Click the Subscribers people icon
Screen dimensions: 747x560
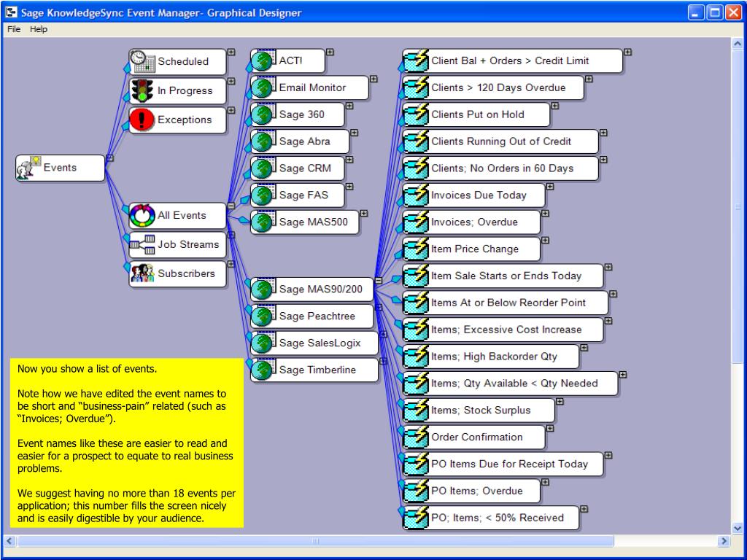pos(142,273)
